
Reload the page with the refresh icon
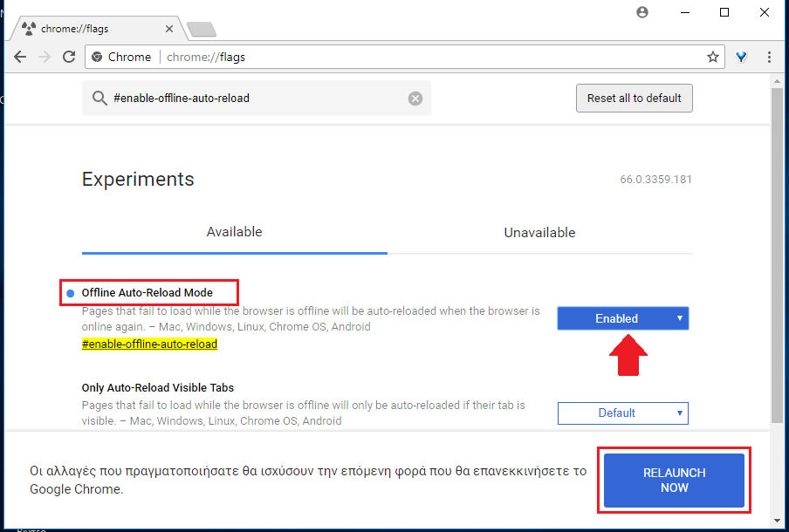69,57
